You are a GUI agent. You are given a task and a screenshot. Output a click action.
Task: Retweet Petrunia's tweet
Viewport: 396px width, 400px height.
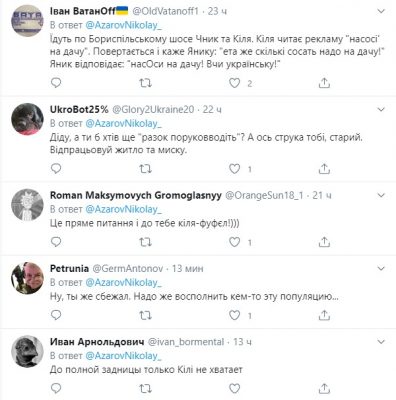pyautogui.click(x=145, y=315)
